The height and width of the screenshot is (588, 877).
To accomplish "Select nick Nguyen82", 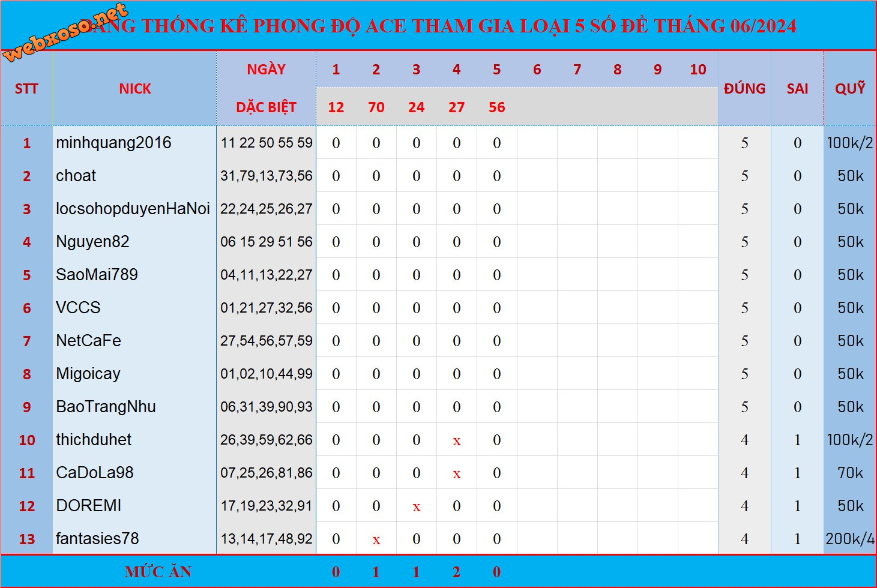I will [92, 242].
